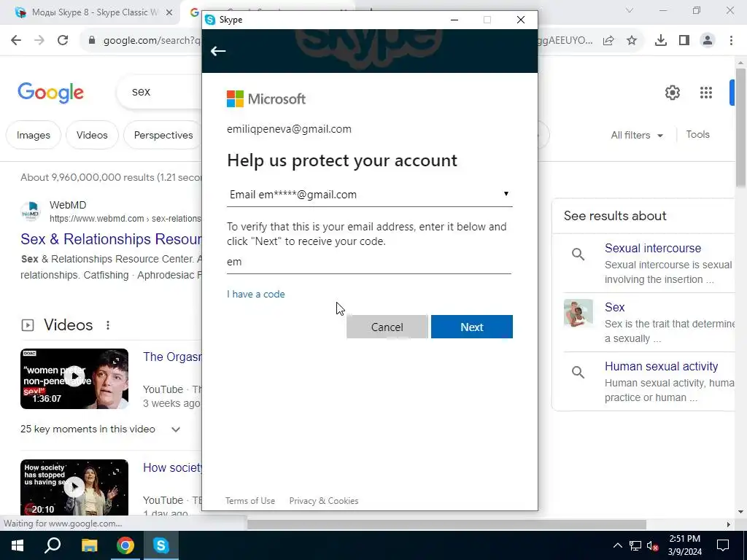This screenshot has width=747, height=560.
Task: Open File Explorer from taskbar
Action: coord(89,545)
